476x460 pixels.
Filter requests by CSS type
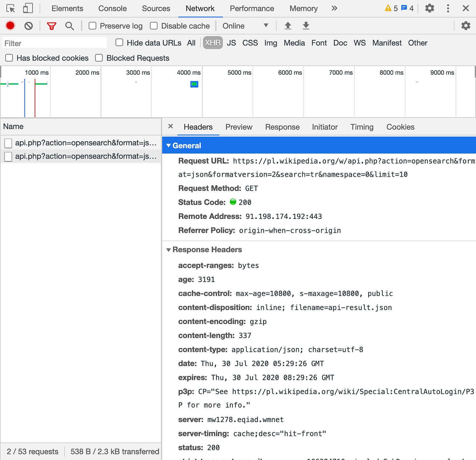pyautogui.click(x=250, y=43)
